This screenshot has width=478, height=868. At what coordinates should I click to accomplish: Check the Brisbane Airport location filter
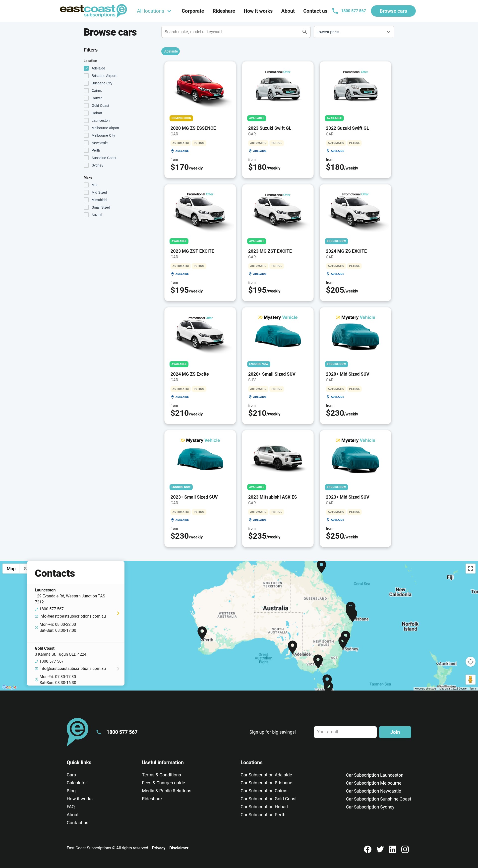point(86,76)
